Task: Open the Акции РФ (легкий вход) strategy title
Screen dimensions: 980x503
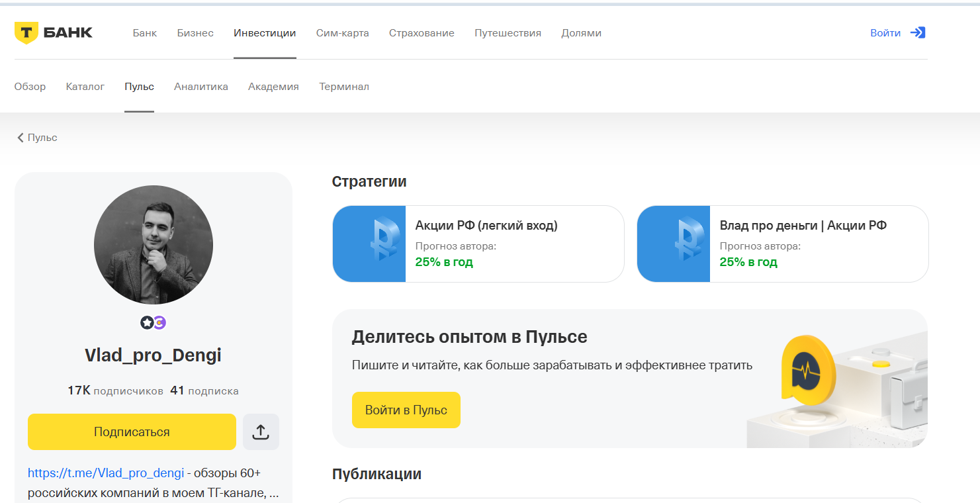Action: [486, 226]
